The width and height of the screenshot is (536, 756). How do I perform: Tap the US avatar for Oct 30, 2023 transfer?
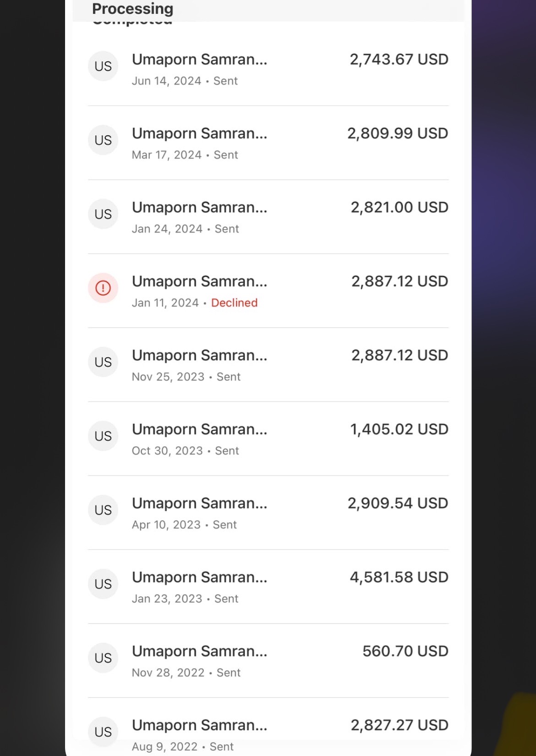[x=103, y=436]
